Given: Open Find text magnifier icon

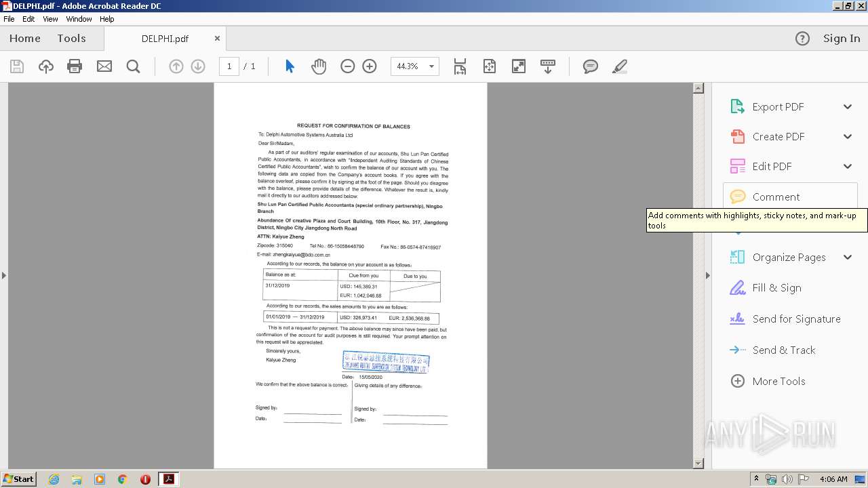Looking at the screenshot, I should [133, 66].
